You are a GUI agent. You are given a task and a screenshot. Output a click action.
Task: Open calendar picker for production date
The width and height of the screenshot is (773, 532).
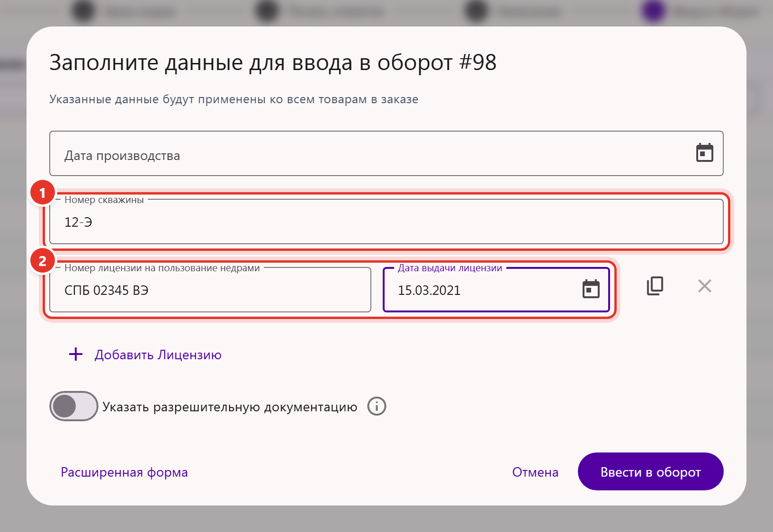click(704, 153)
